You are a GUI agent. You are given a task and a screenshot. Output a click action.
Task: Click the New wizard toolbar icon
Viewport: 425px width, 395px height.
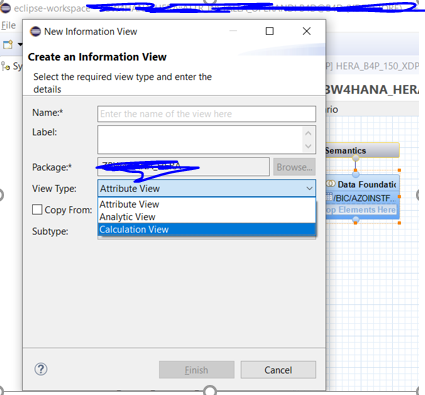click(8, 44)
